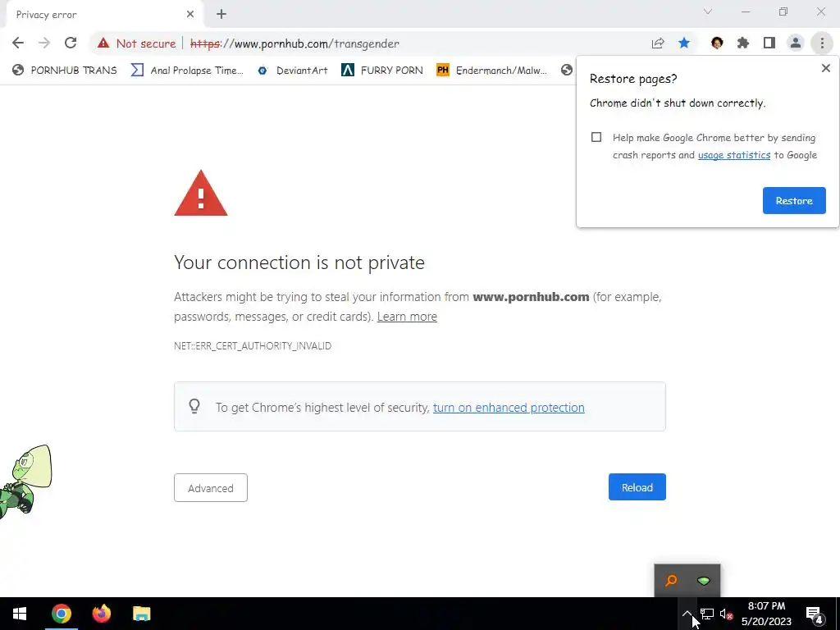Click the NET::ERR_CERT_AUTHORITY_INVALID error code

pos(253,346)
